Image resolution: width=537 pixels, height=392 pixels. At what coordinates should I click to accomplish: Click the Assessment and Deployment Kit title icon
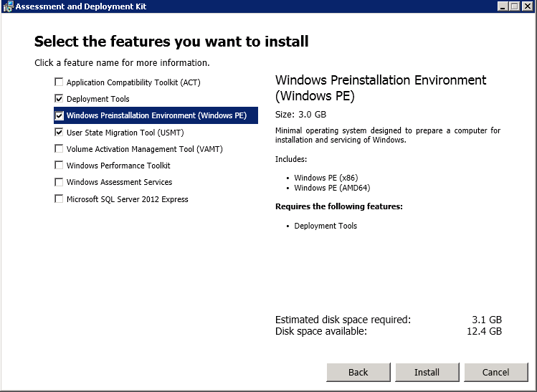(x=8, y=6)
